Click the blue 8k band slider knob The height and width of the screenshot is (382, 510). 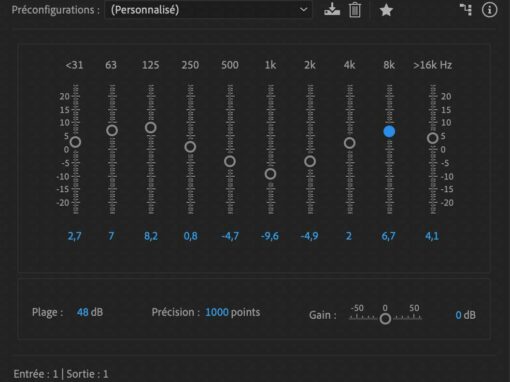click(389, 131)
